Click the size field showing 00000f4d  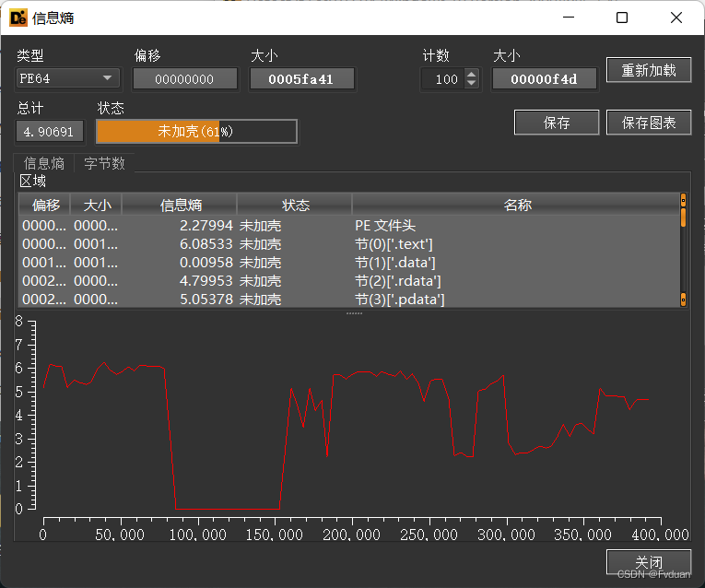click(545, 79)
